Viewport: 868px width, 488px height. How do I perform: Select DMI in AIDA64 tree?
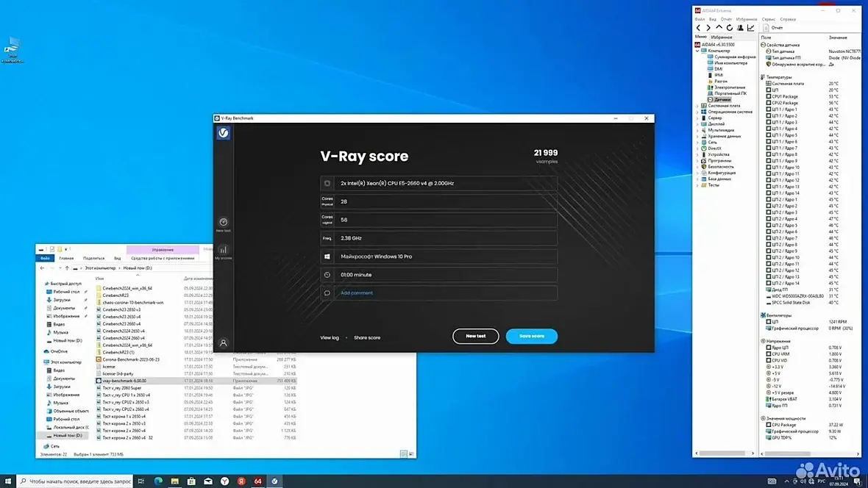[x=718, y=69]
